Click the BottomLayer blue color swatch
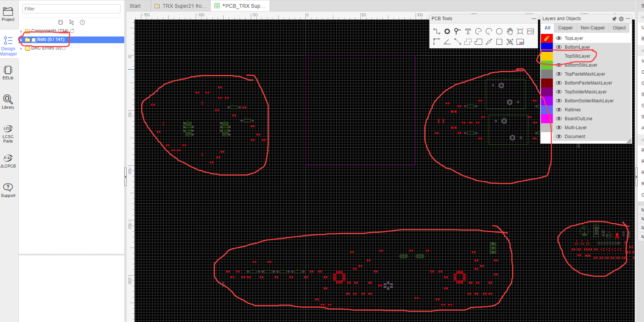644x322 pixels. click(547, 47)
